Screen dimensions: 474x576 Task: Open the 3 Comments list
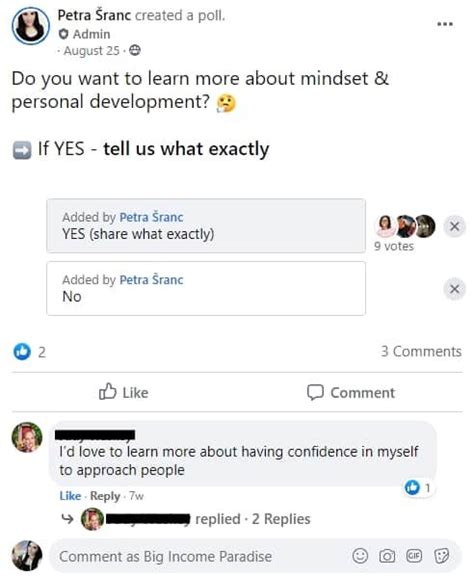click(x=421, y=352)
